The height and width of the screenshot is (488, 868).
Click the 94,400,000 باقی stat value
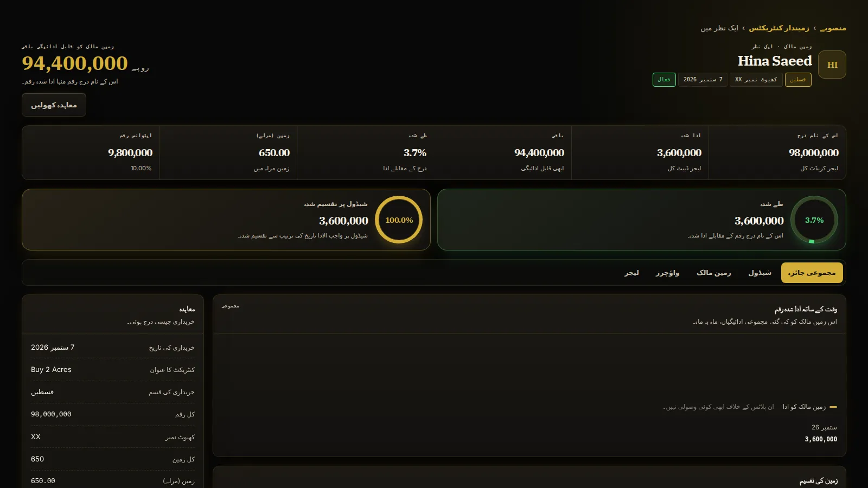539,153
